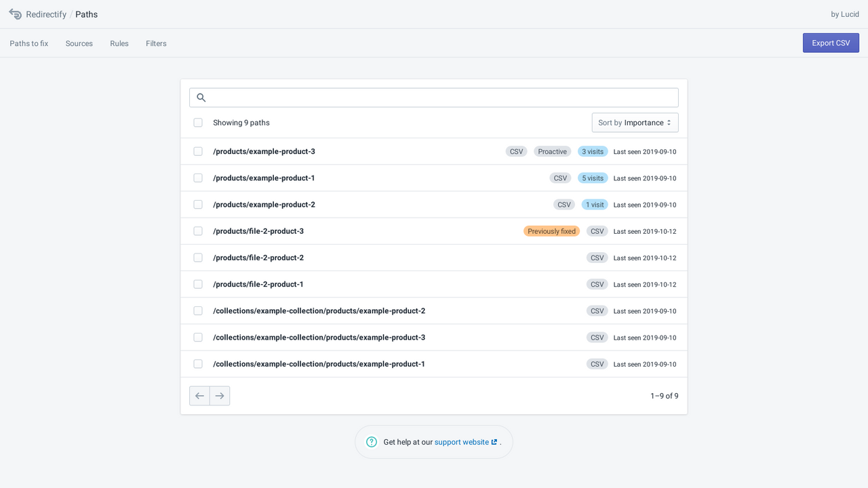868x488 pixels.
Task: Open the Rules tab
Action: (119, 43)
